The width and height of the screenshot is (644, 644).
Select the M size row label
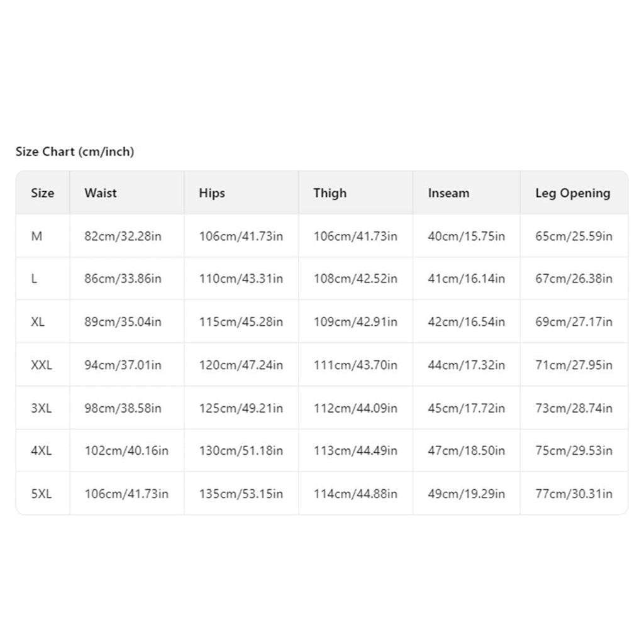click(x=36, y=236)
